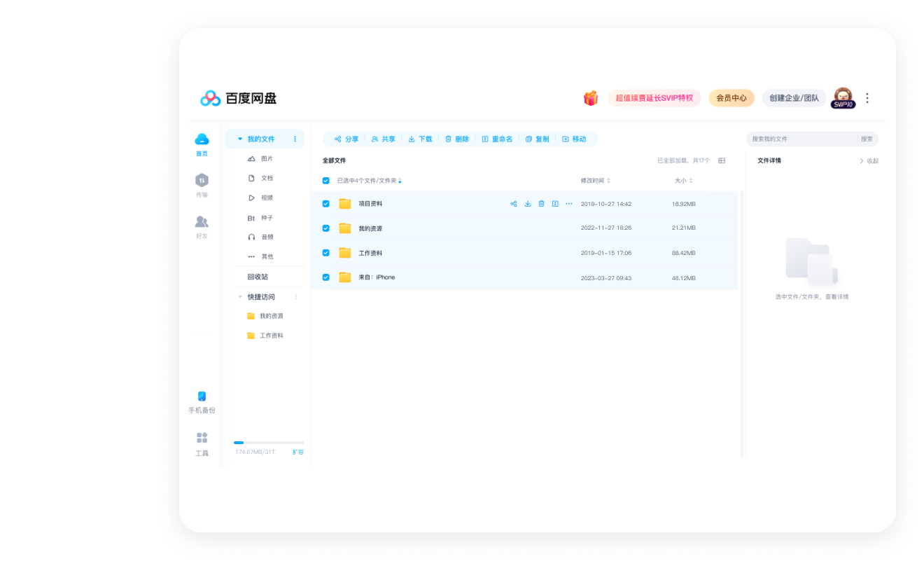This screenshot has width=924, height=566.
Task: Collapse the 快捷访问 section arrow
Action: (x=240, y=297)
